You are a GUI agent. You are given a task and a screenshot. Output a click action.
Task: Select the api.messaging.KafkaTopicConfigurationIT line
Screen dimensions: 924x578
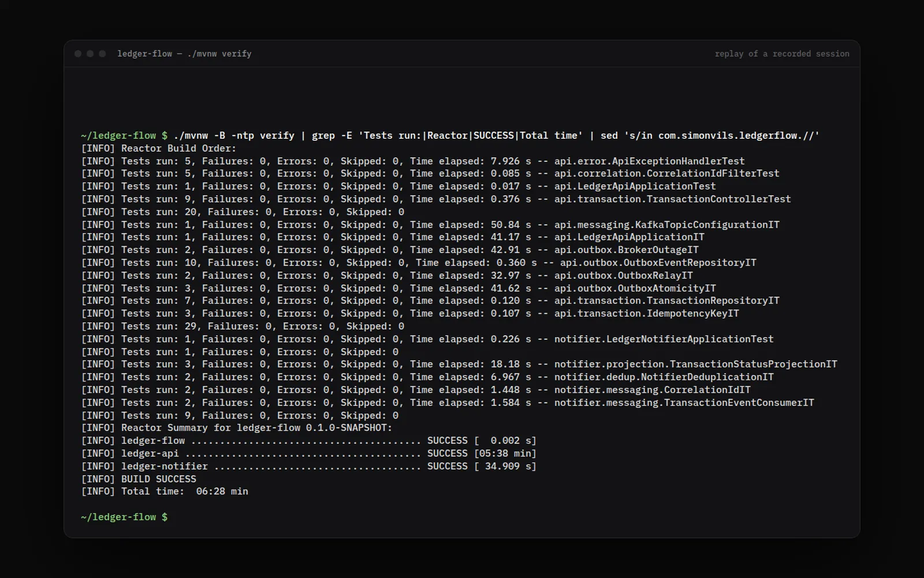[x=430, y=225]
